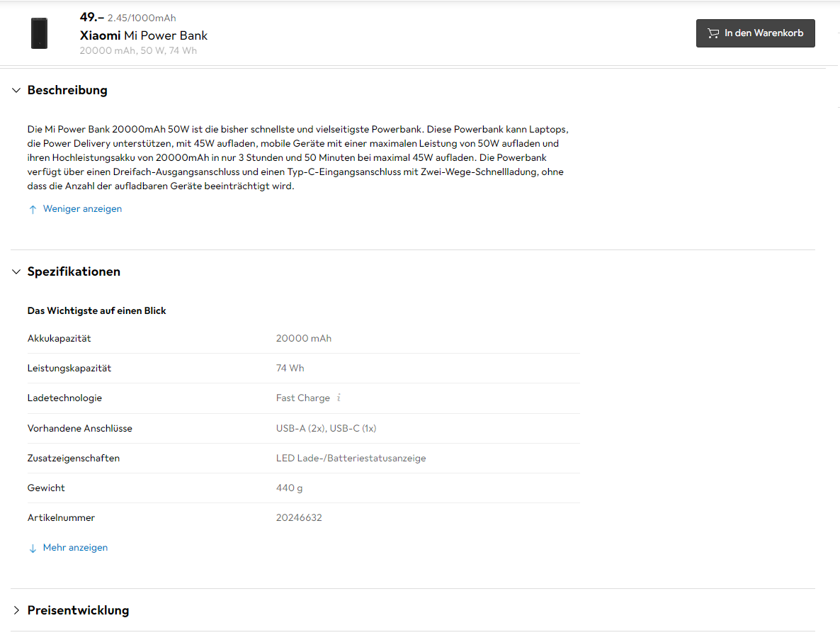Click the Artikelnummer value 20246632

pyautogui.click(x=299, y=517)
